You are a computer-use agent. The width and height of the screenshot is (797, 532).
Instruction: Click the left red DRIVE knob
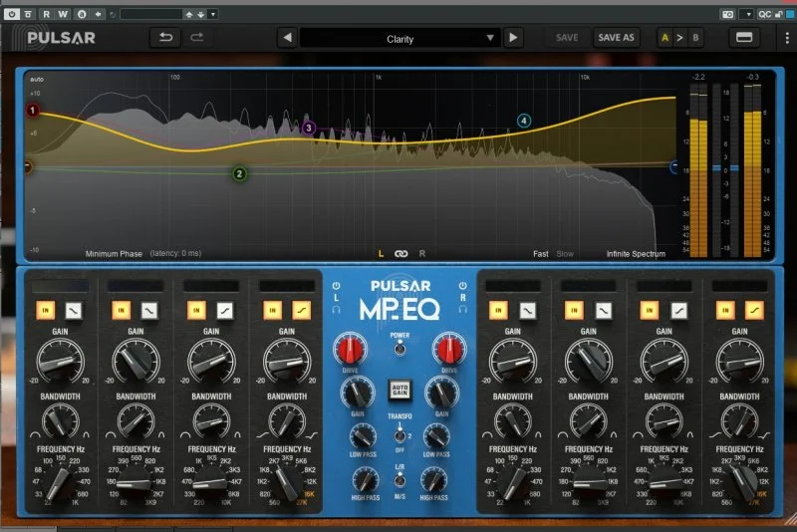click(350, 350)
